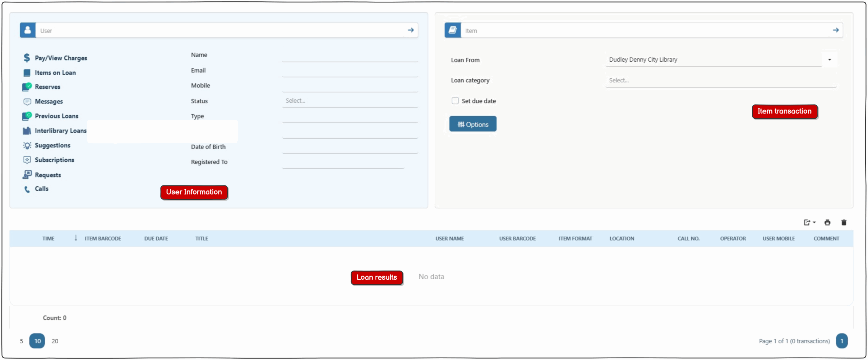Click the Options button
This screenshot has height=360, width=868.
coord(473,124)
